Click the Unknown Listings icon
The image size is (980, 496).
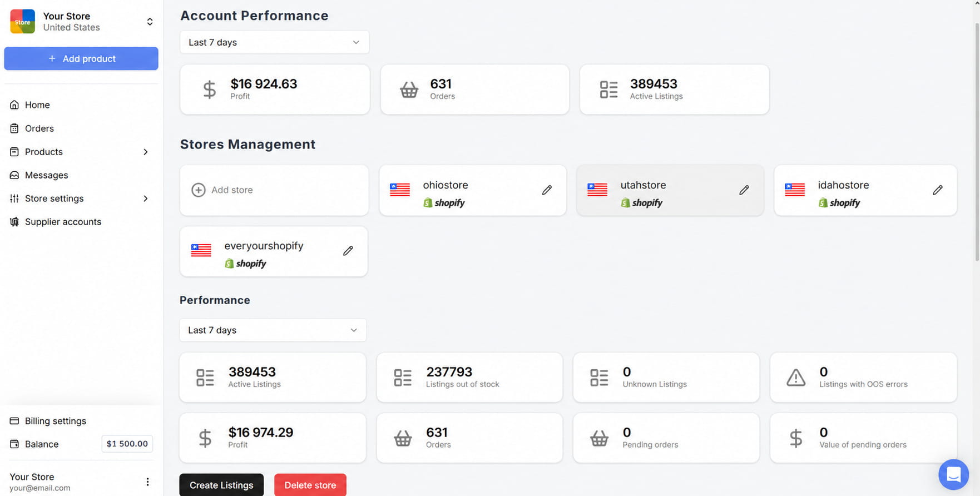[599, 378]
